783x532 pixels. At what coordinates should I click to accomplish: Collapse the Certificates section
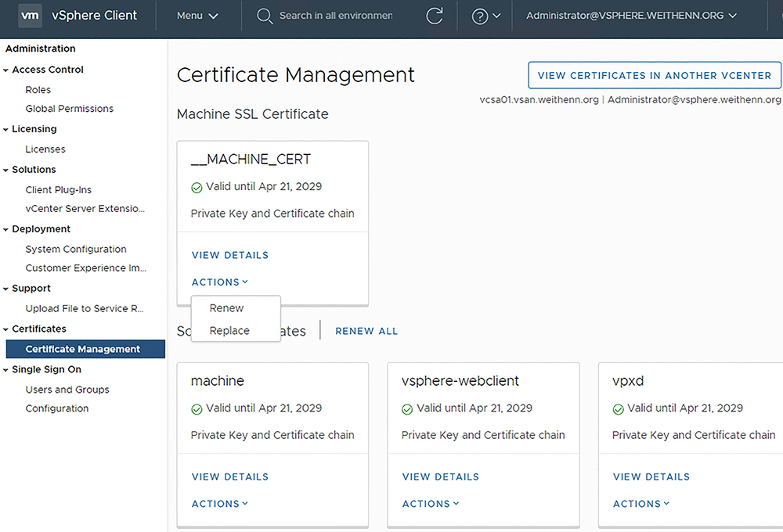[6, 329]
